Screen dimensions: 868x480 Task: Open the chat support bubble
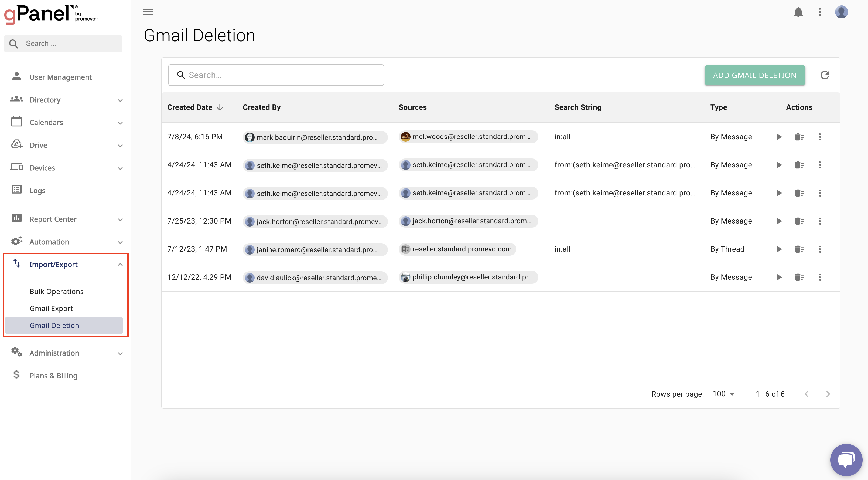pyautogui.click(x=846, y=459)
